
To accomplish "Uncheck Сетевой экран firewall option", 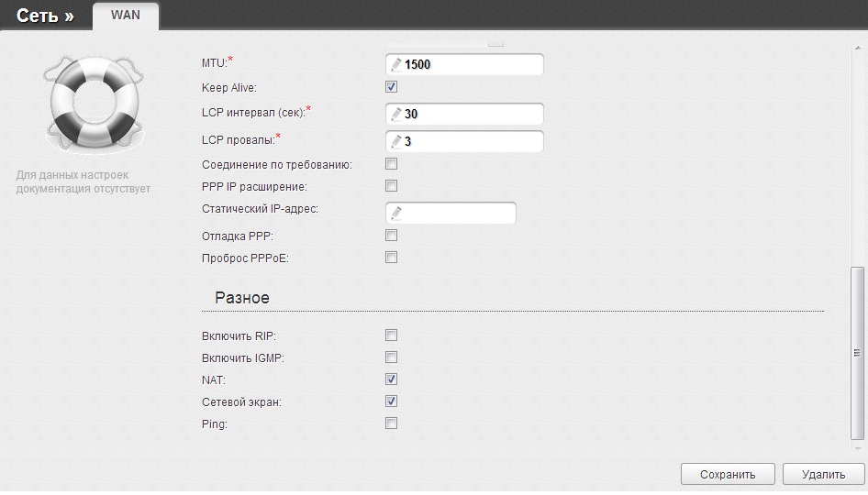I will [x=391, y=401].
